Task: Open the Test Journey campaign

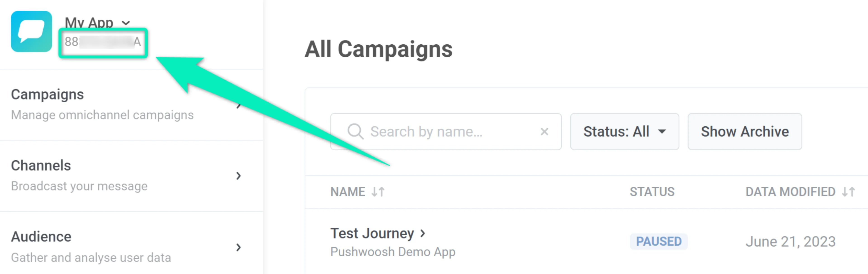Action: coord(372,233)
